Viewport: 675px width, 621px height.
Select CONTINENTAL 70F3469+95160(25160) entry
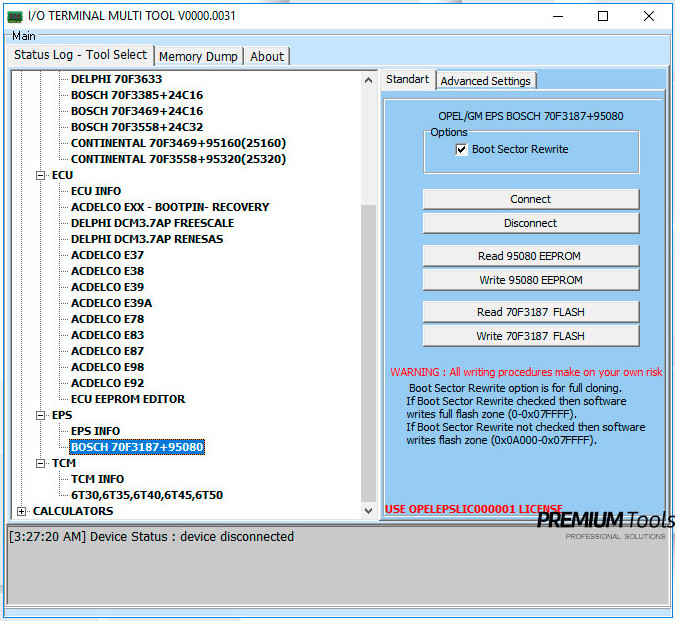(178, 143)
